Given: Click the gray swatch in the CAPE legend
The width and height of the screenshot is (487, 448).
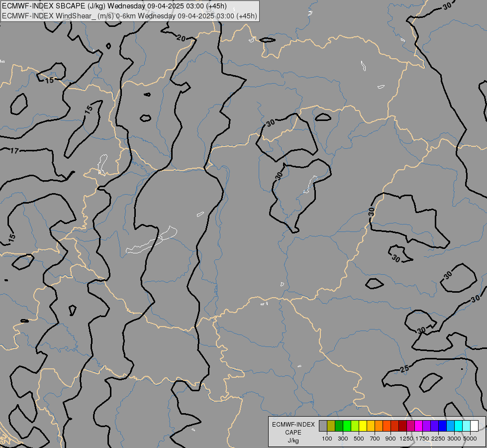Looking at the screenshot, I should [x=323, y=426].
